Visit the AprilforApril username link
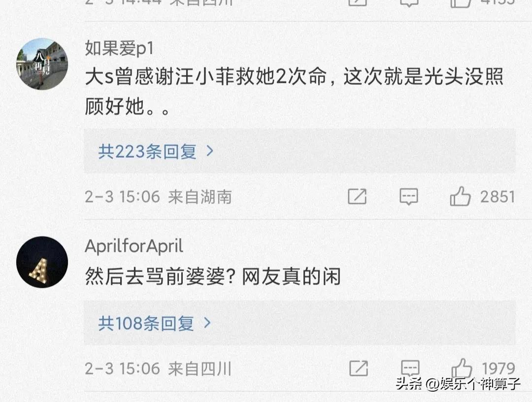Image resolution: width=532 pixels, height=402 pixels. [x=134, y=246]
